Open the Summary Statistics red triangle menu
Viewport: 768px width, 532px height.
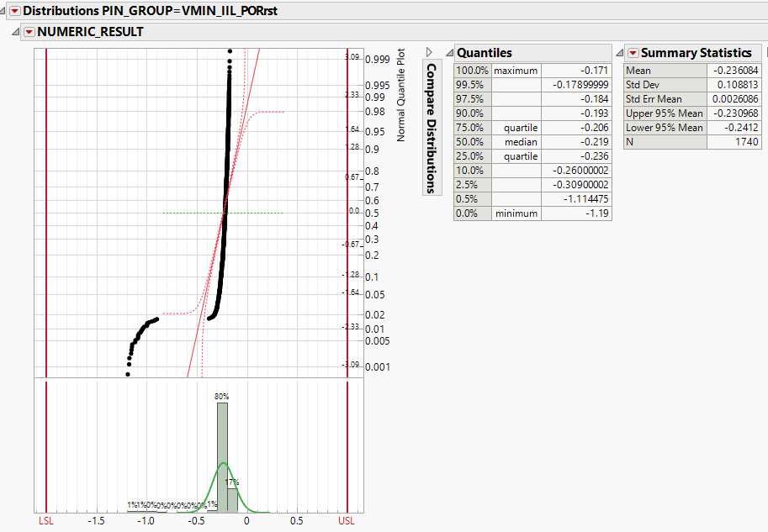coord(633,52)
